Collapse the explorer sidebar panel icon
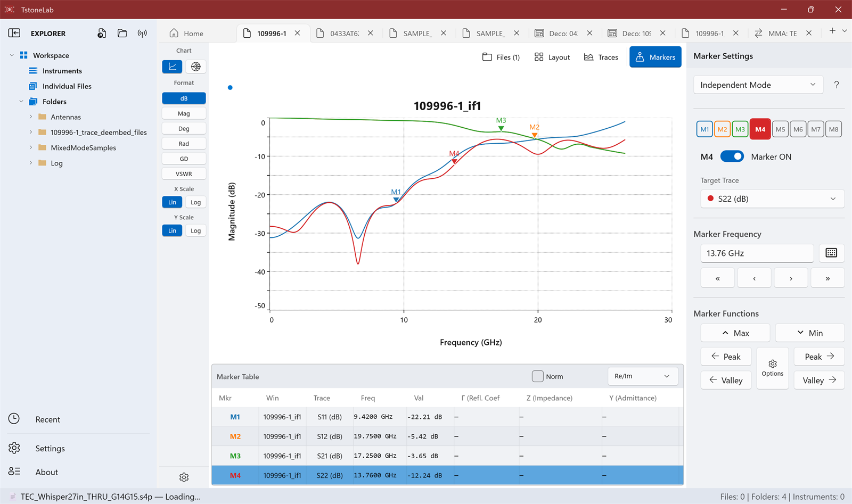This screenshot has width=852, height=504. [14, 33]
